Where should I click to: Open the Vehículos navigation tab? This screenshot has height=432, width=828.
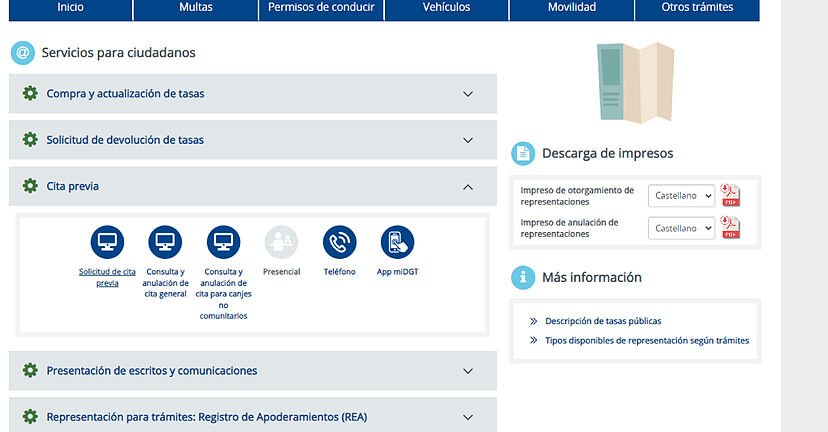coord(446,8)
